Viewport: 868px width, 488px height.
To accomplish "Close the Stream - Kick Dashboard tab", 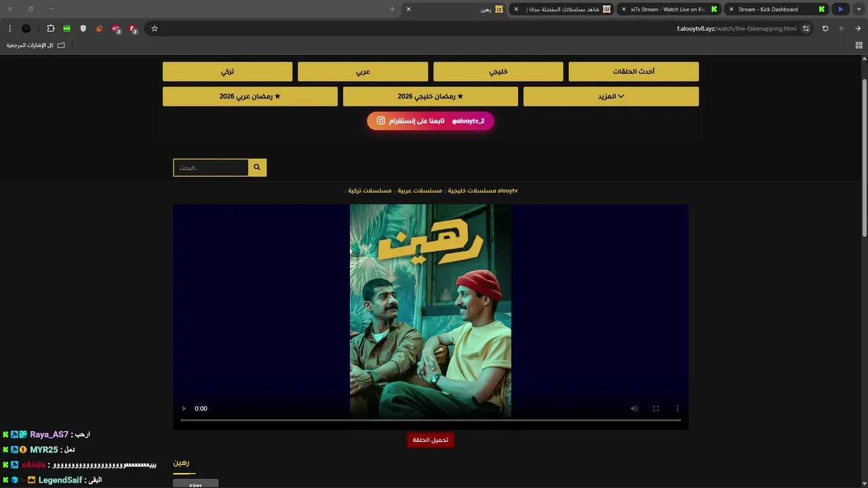I will tap(731, 9).
